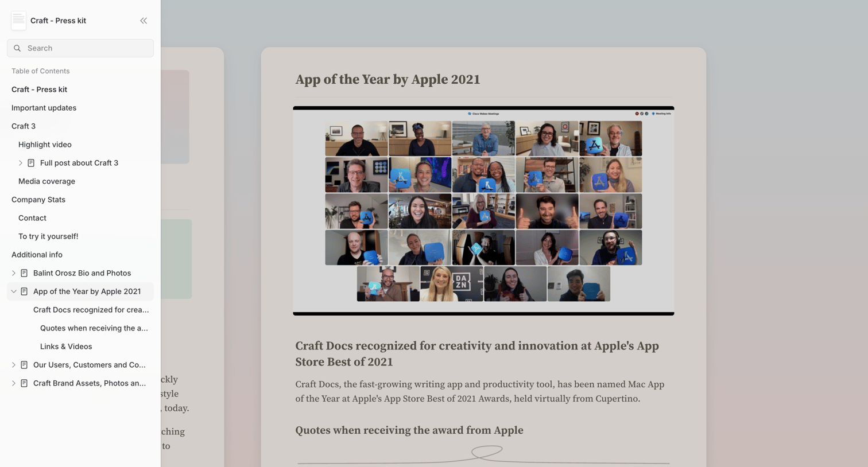Collapse the sidebar with double-chevron icon
Screen dimensions: 868x467
(144, 21)
